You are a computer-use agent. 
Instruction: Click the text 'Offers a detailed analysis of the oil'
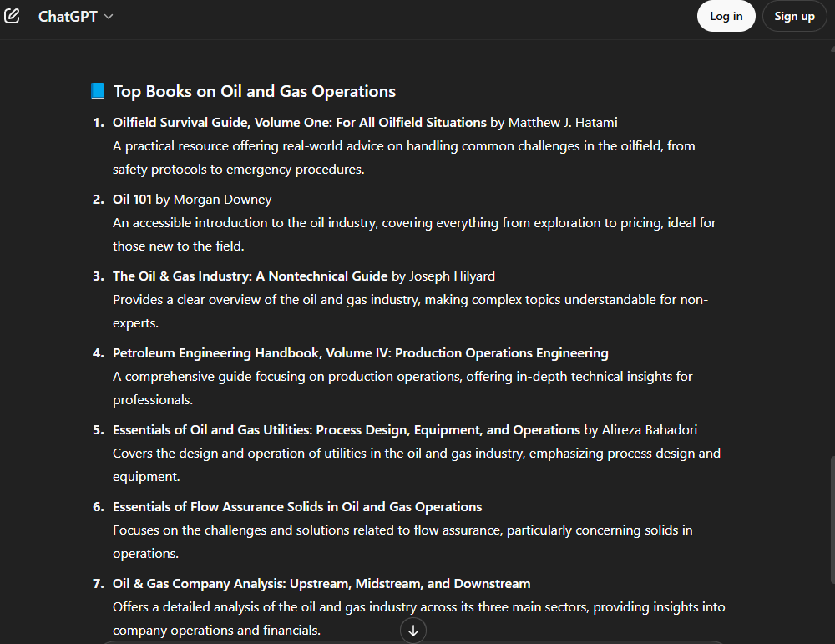[x=214, y=606]
